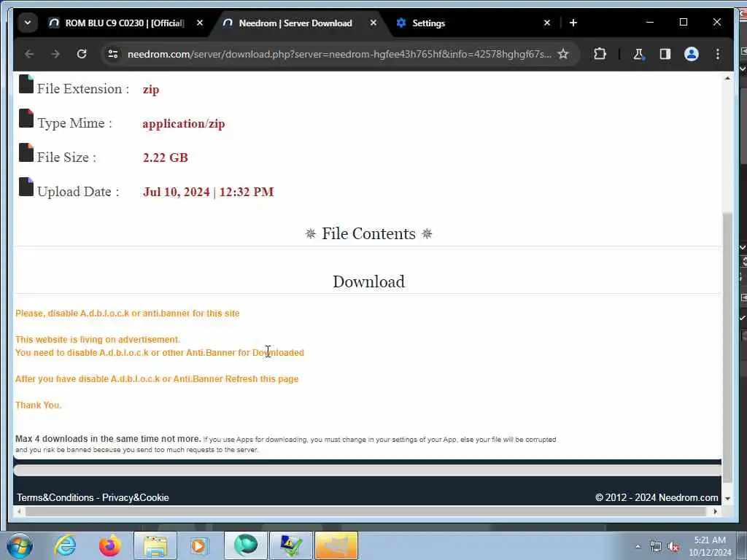This screenshot has height=560, width=747.
Task: Open media player taskbar icon
Action: point(199,545)
